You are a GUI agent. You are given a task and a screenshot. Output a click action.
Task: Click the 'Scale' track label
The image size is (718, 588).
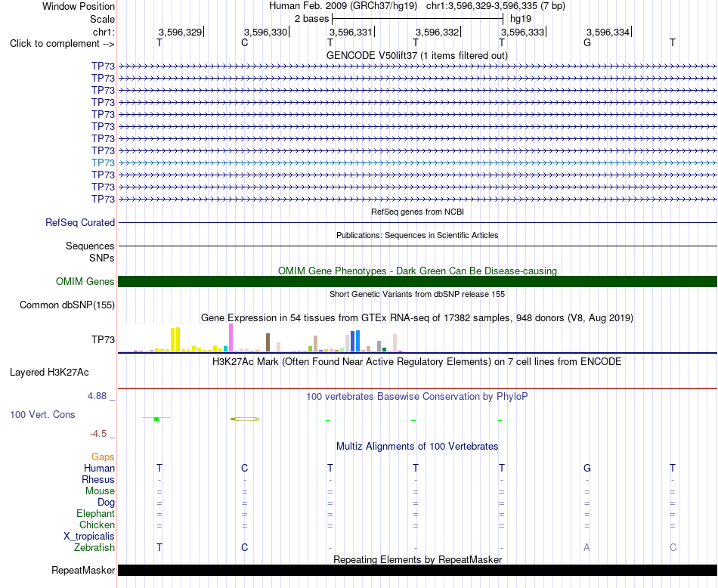tap(102, 19)
